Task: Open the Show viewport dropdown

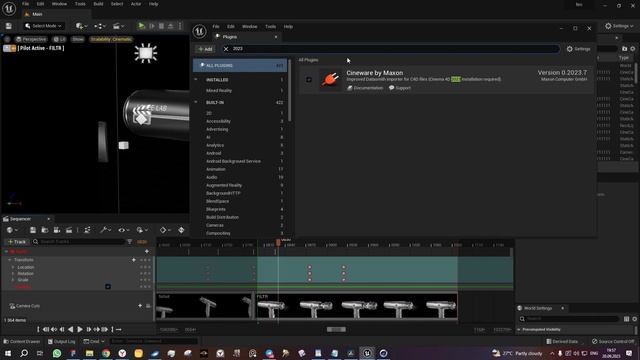Action: (x=78, y=39)
